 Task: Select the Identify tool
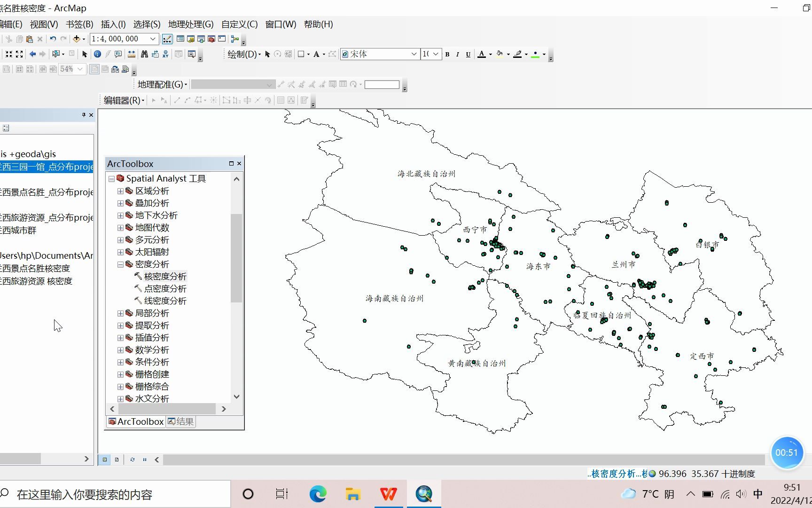[97, 54]
